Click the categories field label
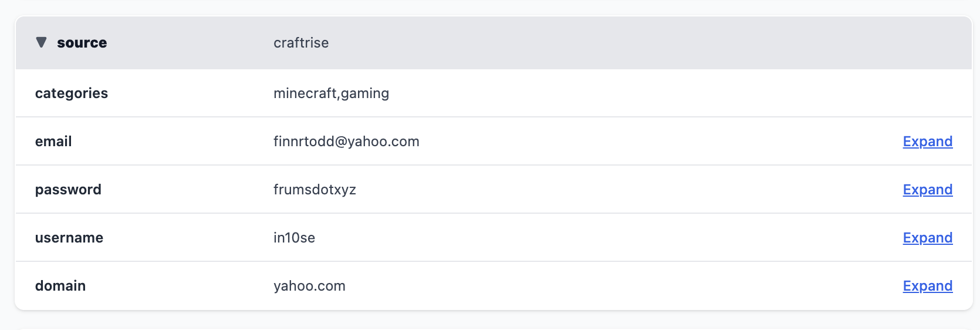Screen dimensions: 980x330 pos(72,93)
